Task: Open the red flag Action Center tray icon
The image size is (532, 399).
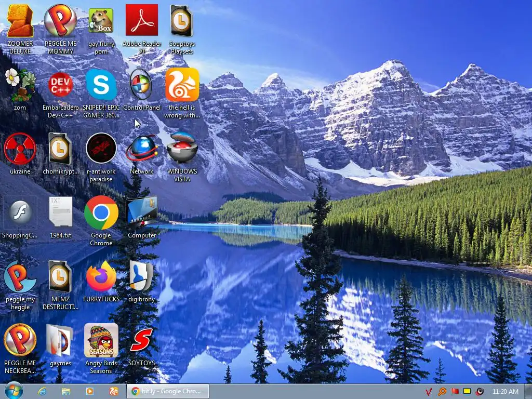Action: pos(455,392)
